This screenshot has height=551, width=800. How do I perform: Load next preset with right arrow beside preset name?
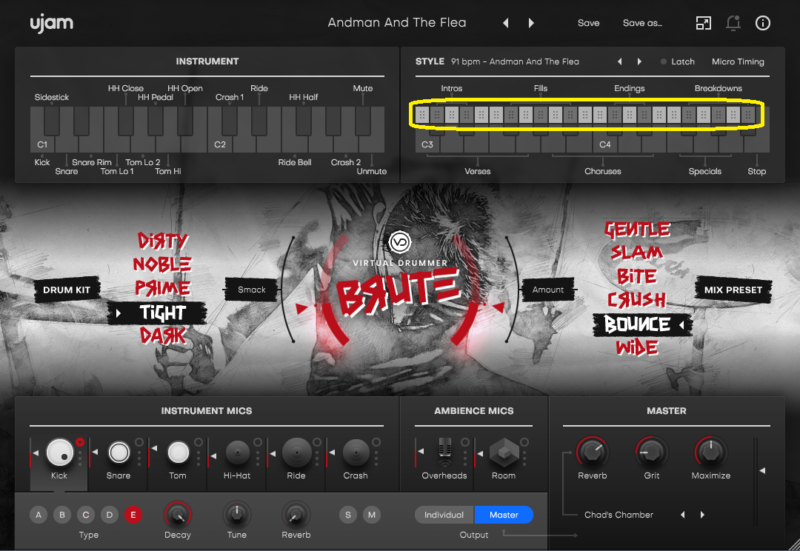(x=531, y=23)
